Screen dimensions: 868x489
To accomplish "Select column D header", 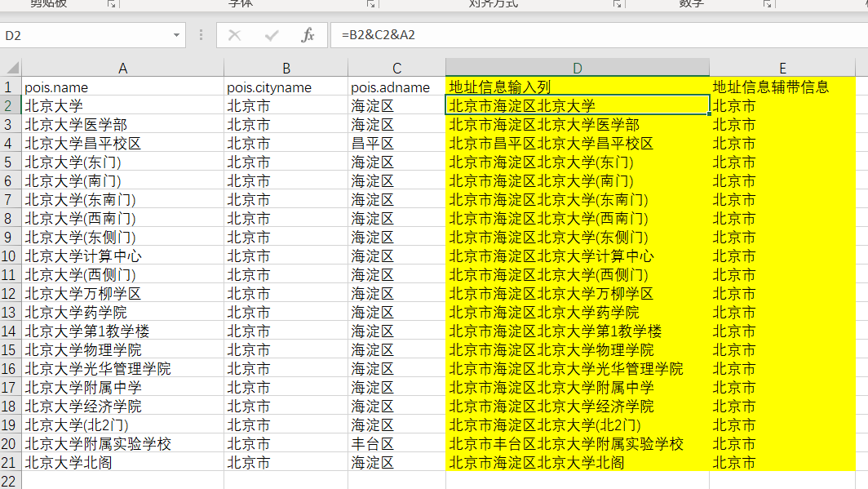I will (578, 68).
